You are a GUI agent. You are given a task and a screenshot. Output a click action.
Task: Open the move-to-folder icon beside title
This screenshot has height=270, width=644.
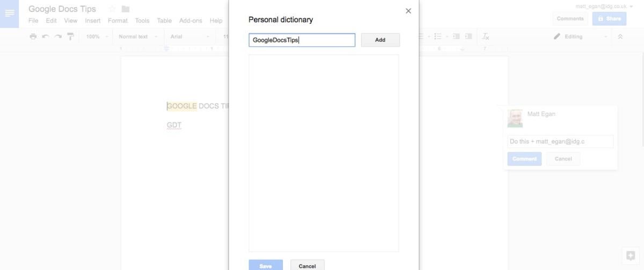pyautogui.click(x=126, y=9)
